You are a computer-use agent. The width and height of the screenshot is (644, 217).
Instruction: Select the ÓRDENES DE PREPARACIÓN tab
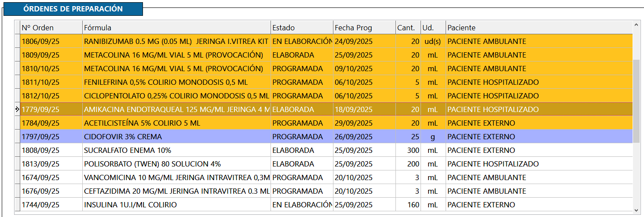coord(73,9)
